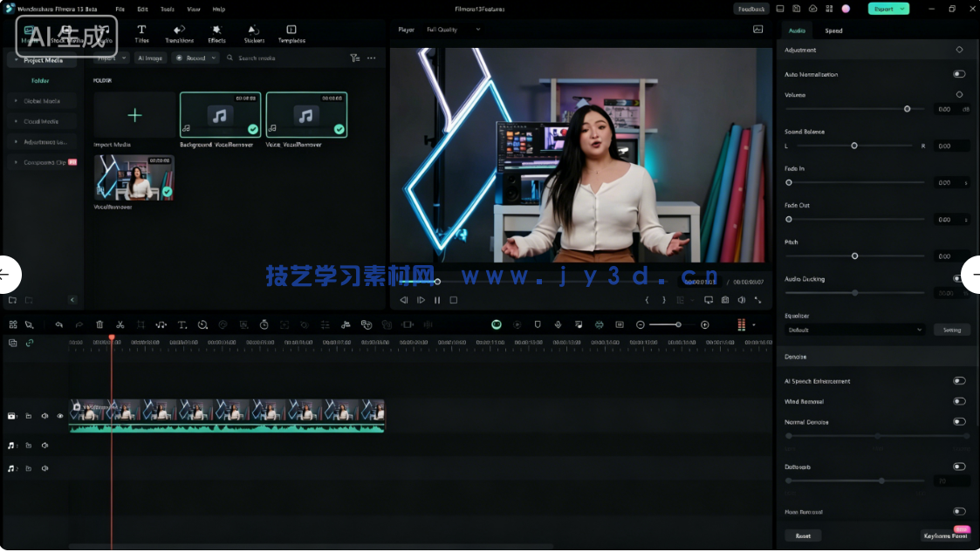Image resolution: width=980 pixels, height=552 pixels.
Task: Enable Wind Removal
Action: pos(959,401)
